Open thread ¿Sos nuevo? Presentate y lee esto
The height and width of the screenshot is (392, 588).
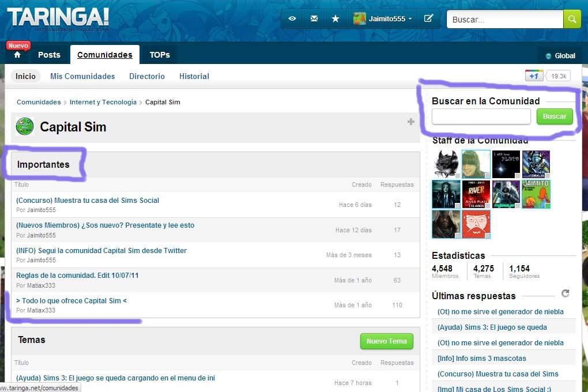click(x=105, y=225)
